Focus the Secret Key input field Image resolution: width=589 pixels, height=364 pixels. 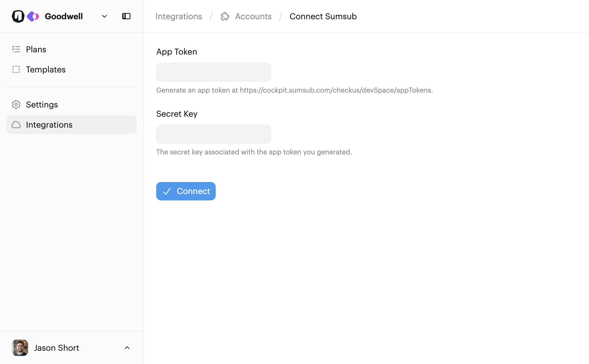(213, 134)
